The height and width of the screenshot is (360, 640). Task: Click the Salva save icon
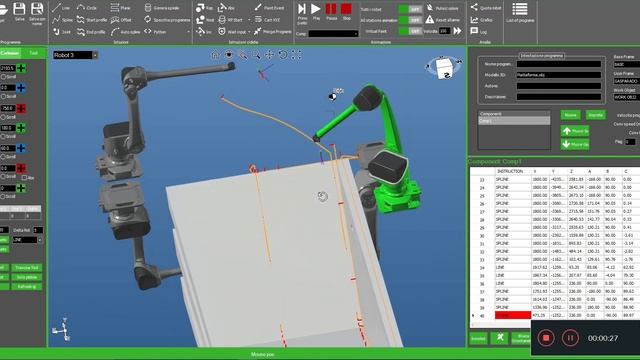click(x=19, y=9)
